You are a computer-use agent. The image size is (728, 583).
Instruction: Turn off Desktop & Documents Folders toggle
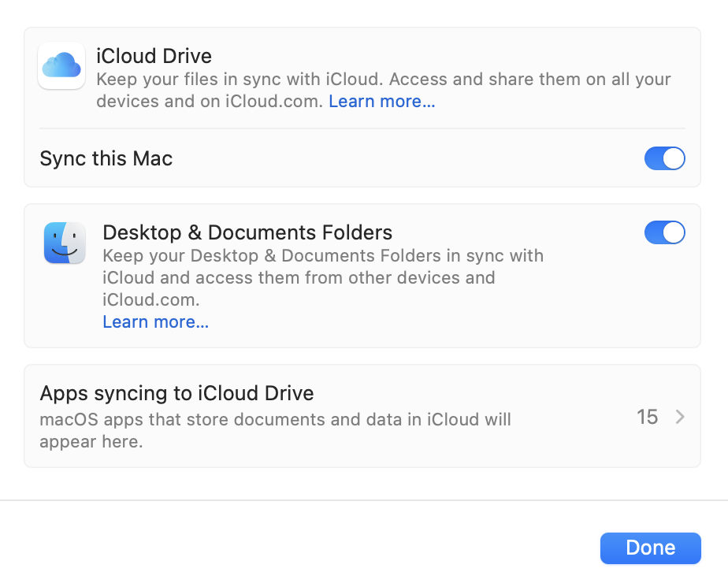[664, 233]
